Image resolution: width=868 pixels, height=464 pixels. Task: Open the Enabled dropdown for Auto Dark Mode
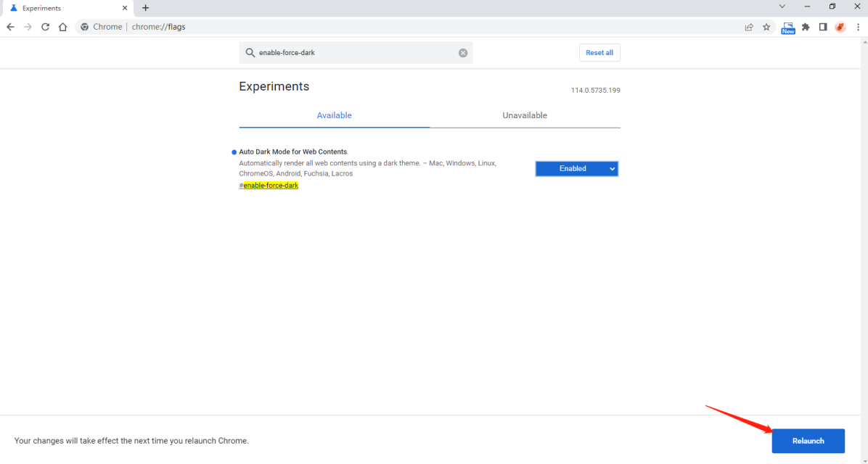point(577,168)
